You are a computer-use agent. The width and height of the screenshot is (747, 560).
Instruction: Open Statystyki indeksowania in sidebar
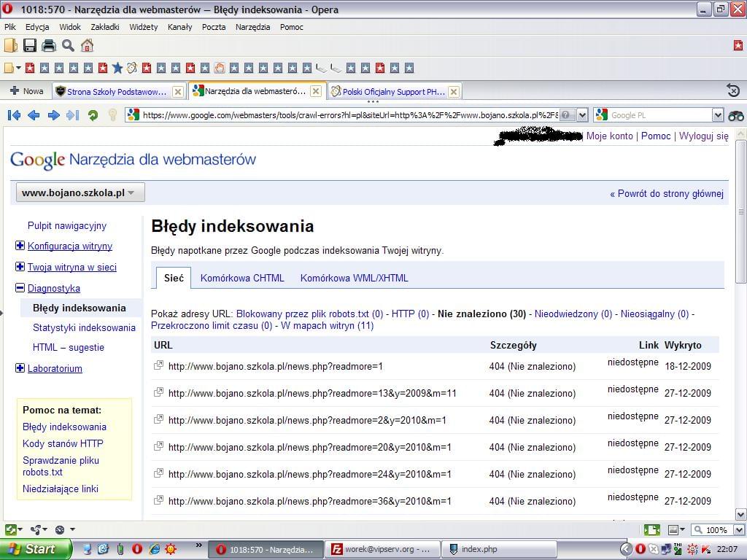(84, 327)
